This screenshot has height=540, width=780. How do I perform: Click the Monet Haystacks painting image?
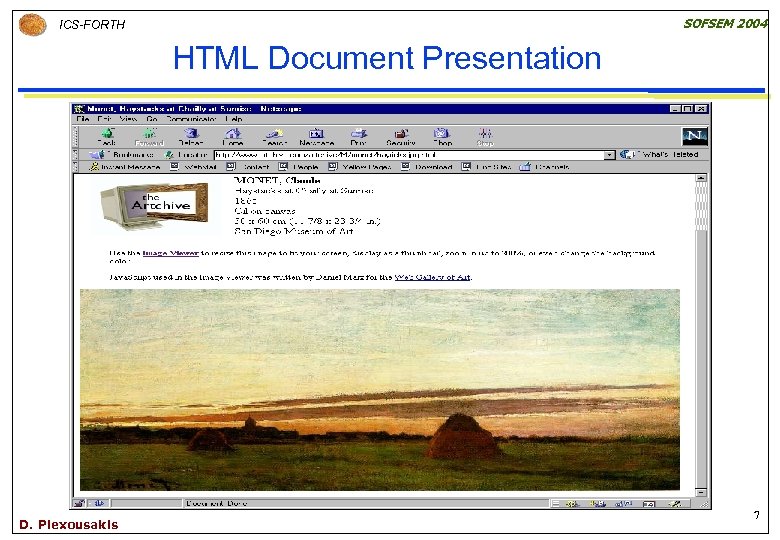pos(380,389)
